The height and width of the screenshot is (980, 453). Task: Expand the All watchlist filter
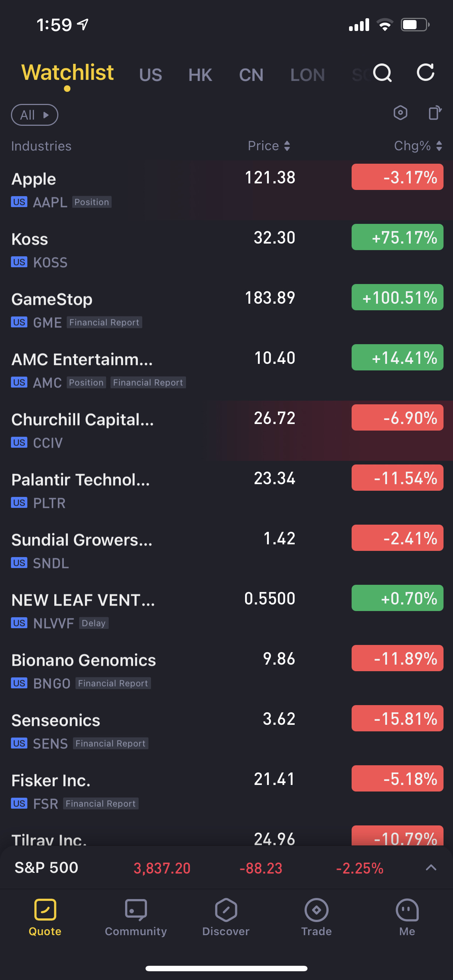click(35, 115)
